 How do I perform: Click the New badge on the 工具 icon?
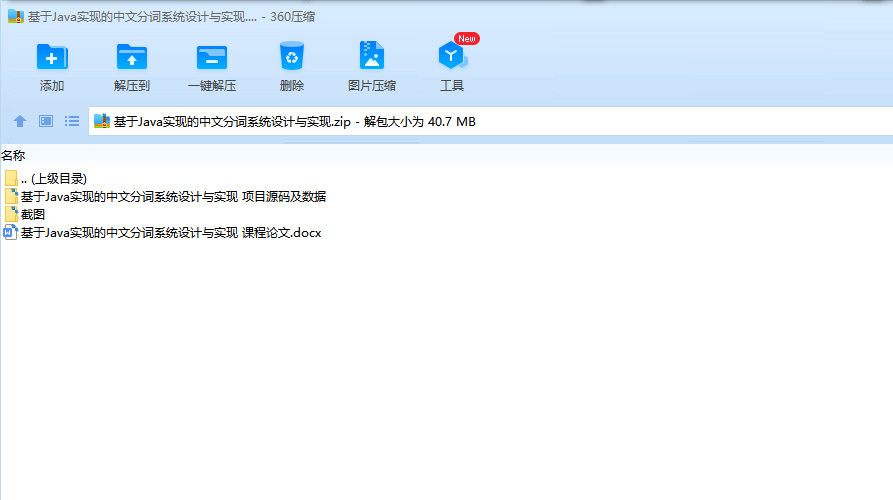pyautogui.click(x=467, y=39)
